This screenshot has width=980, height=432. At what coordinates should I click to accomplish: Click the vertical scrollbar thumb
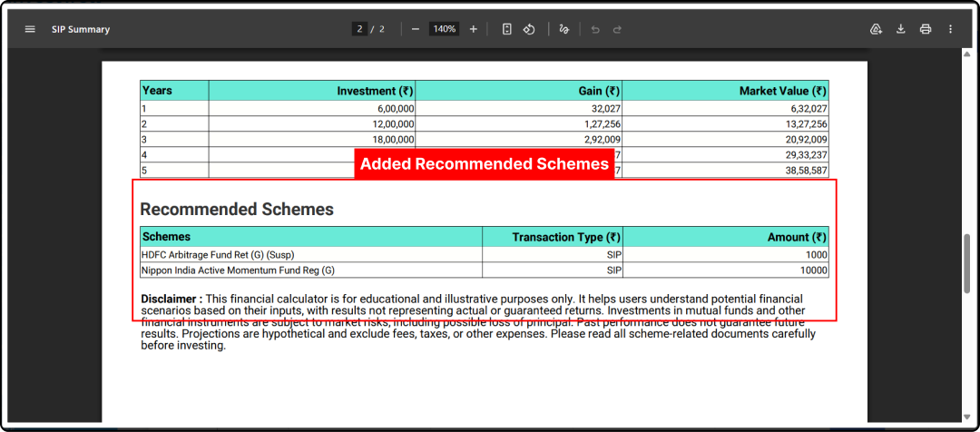point(967,266)
